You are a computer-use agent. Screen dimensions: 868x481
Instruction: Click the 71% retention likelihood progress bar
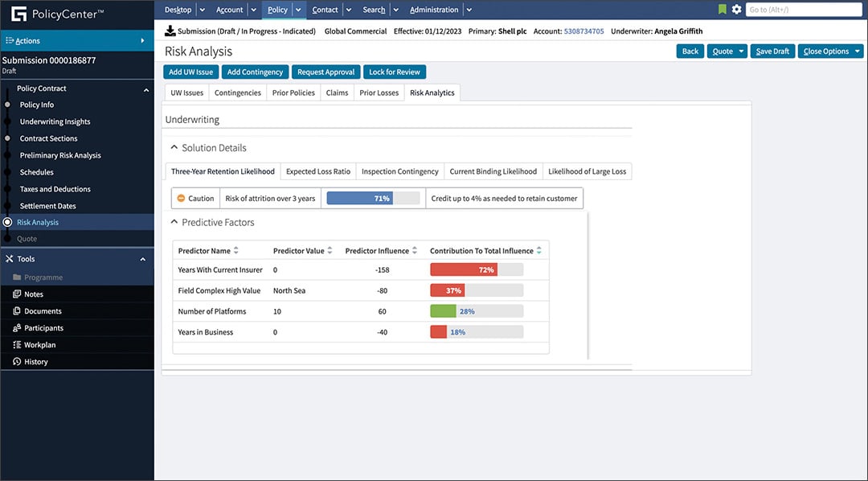point(372,197)
